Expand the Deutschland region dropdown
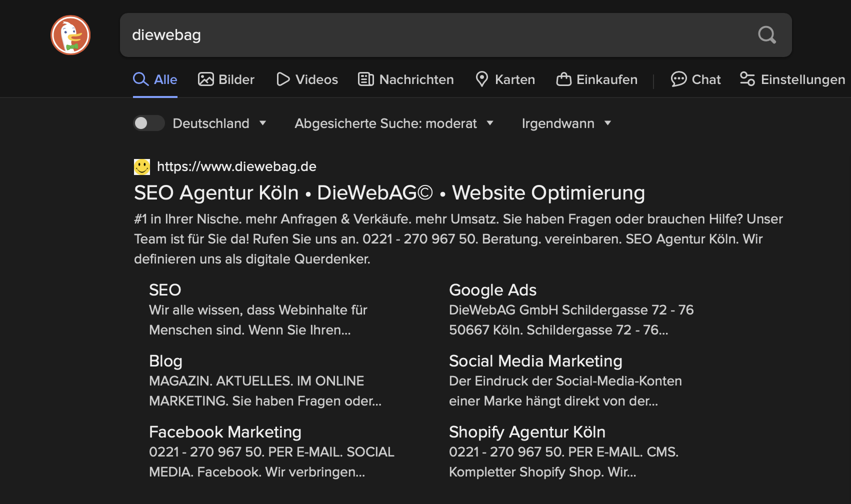The height and width of the screenshot is (504, 851). [x=219, y=123]
